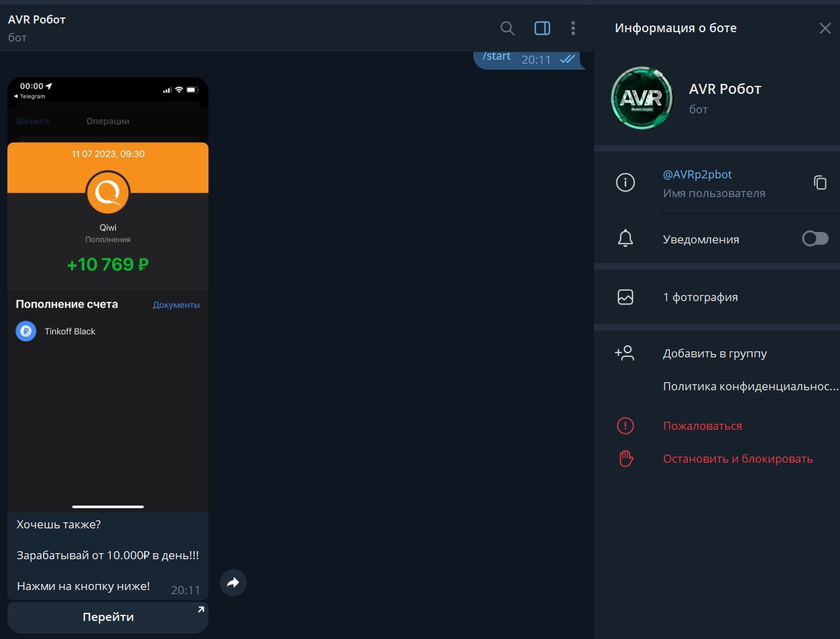Click the bell notifications icon
The height and width of the screenshot is (639, 840).
pos(625,238)
